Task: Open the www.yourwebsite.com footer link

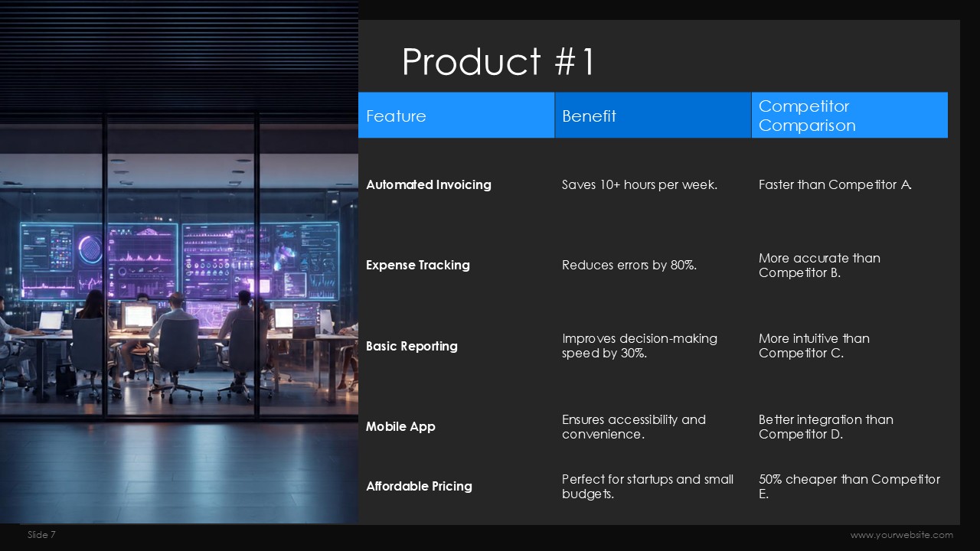Action: pyautogui.click(x=901, y=535)
